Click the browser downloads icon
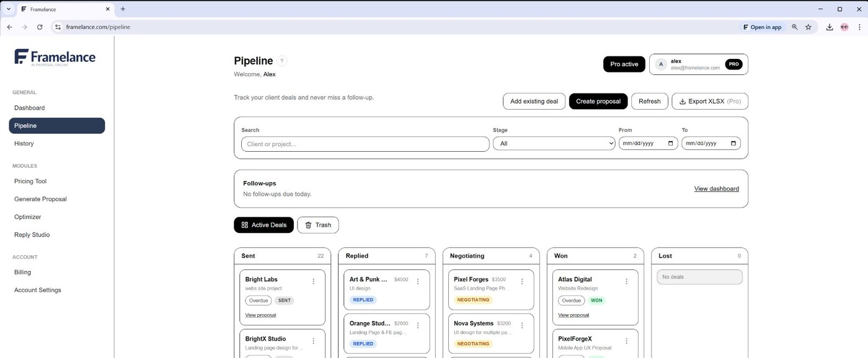This screenshot has width=868, height=358. coord(829,27)
